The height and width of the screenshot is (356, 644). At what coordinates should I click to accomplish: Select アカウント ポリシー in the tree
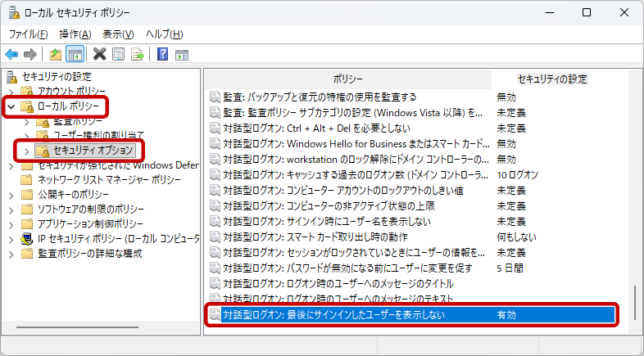(x=72, y=92)
